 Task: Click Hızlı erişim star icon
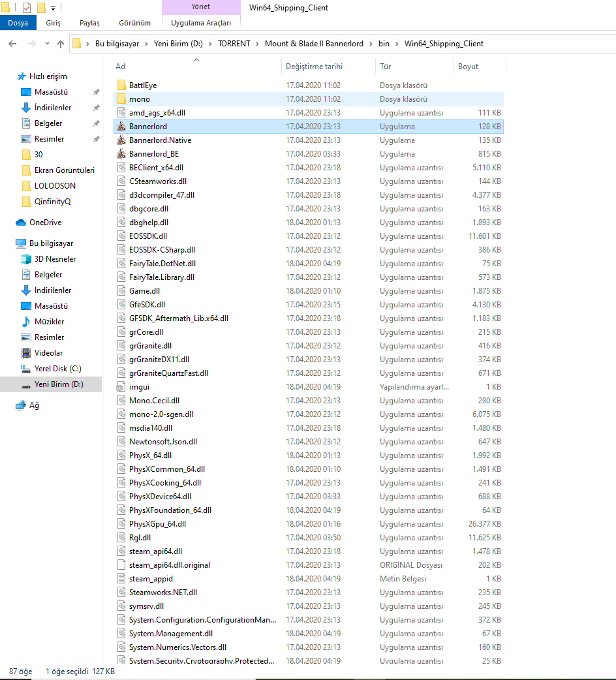22,76
